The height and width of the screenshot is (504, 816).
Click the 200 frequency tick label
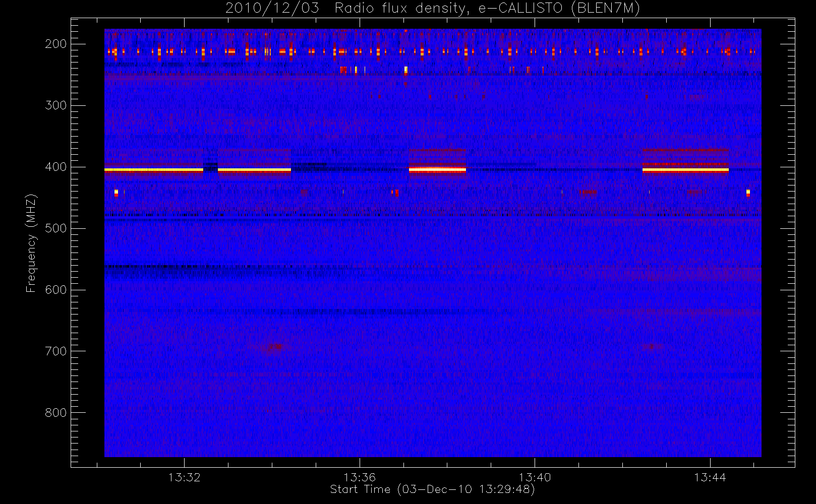point(56,44)
